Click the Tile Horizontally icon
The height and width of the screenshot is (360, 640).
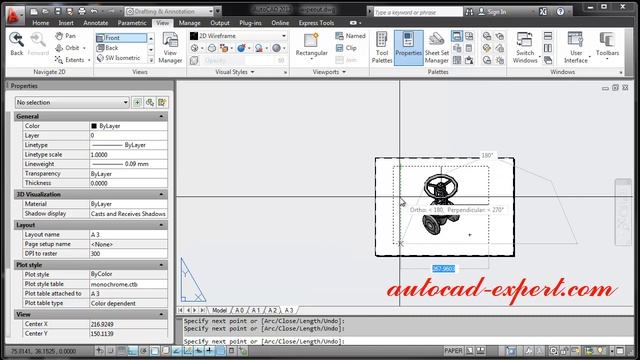coord(548,36)
